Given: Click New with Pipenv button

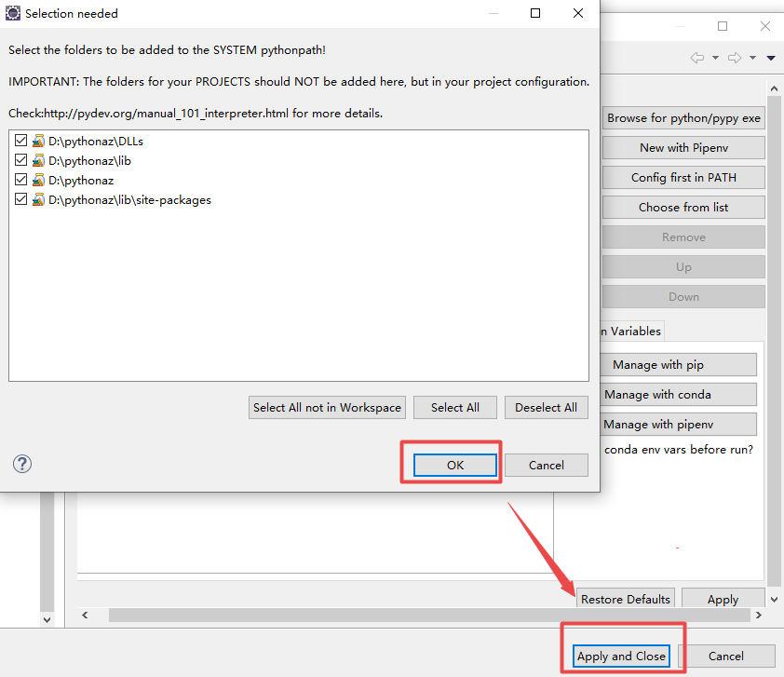Looking at the screenshot, I should tap(683, 147).
